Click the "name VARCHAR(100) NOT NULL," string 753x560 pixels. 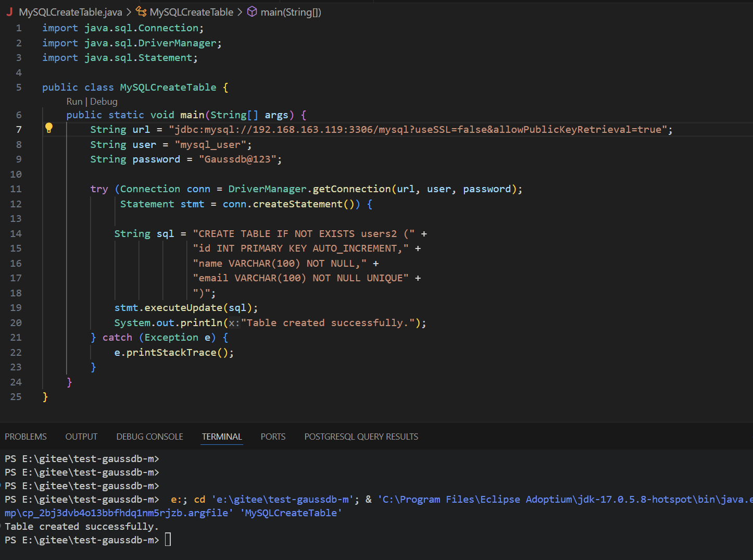(280, 263)
